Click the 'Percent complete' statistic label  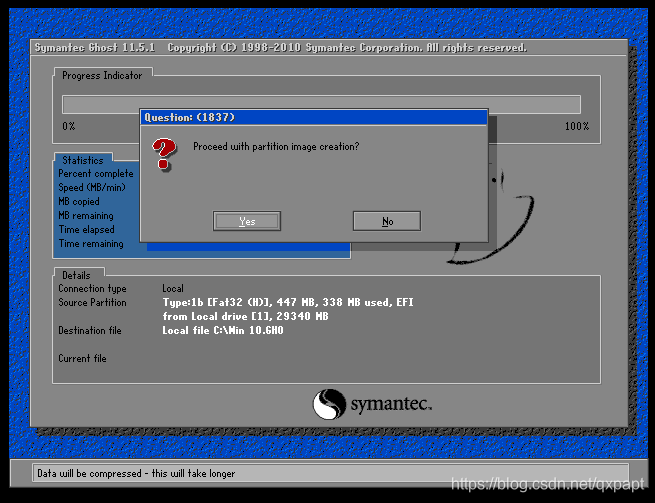pos(96,174)
